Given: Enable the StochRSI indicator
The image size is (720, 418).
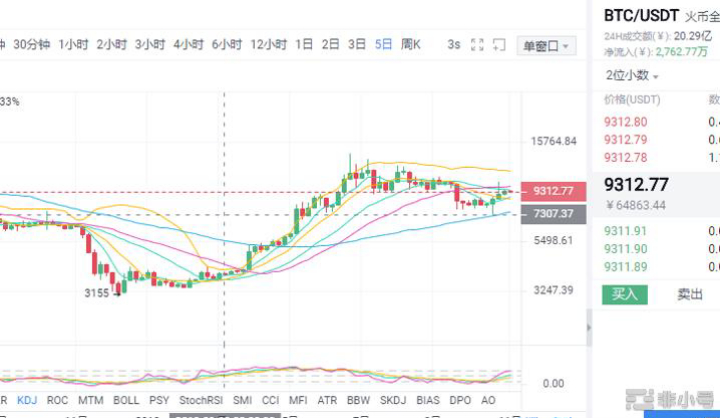Looking at the screenshot, I should pos(201,401).
